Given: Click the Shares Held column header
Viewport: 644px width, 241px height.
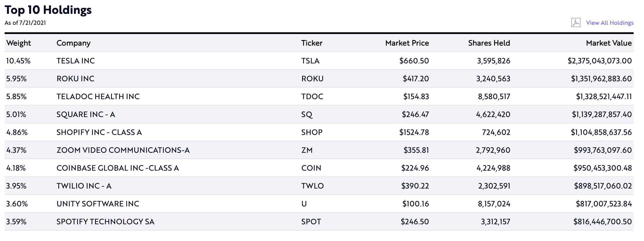Looking at the screenshot, I should [489, 43].
